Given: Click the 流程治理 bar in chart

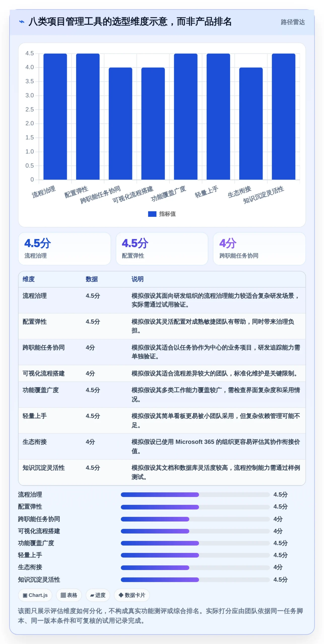Looking at the screenshot, I should point(55,116).
